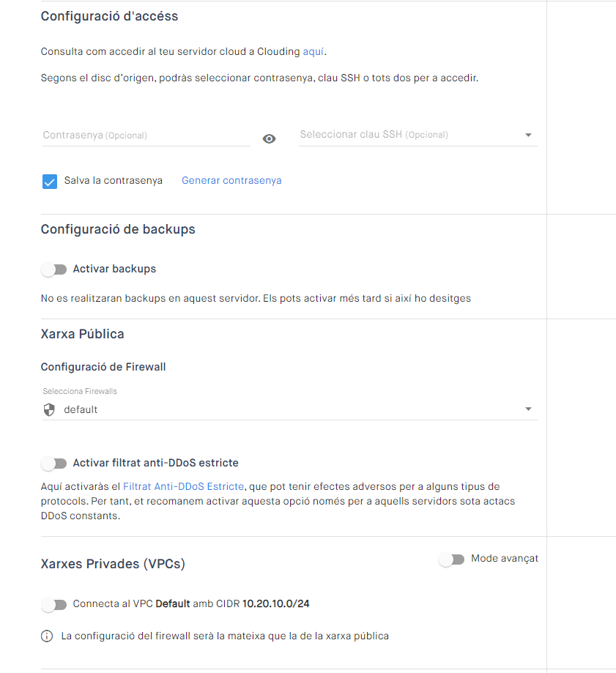The width and height of the screenshot is (616, 673).
Task: Click the 'Salva la contrasenya' label
Action: click(114, 180)
